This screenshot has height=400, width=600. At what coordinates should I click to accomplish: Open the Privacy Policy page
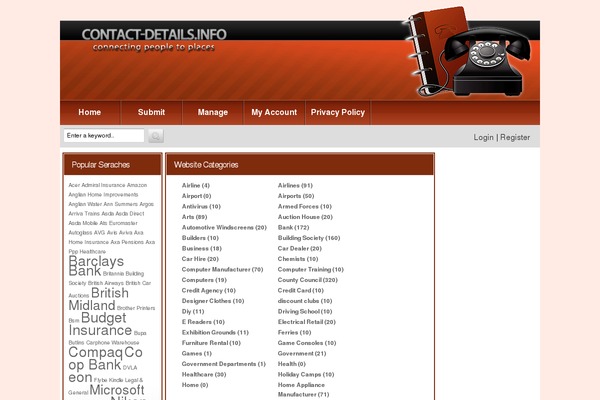tap(338, 112)
